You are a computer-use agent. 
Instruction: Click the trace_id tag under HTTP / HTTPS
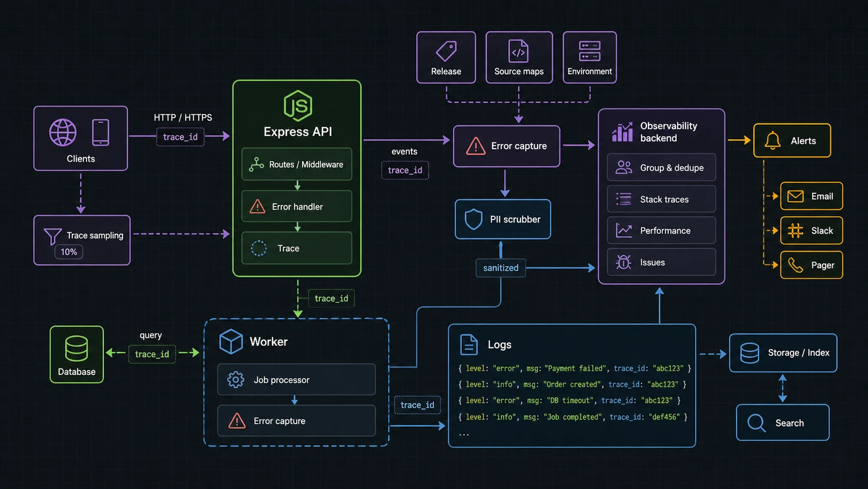(180, 137)
